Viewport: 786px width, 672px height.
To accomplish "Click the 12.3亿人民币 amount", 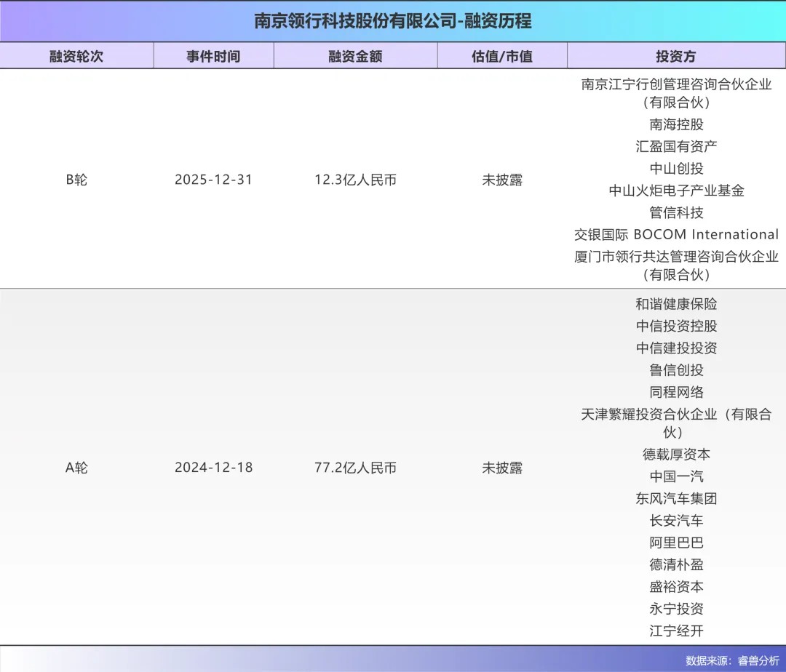I will coord(355,180).
